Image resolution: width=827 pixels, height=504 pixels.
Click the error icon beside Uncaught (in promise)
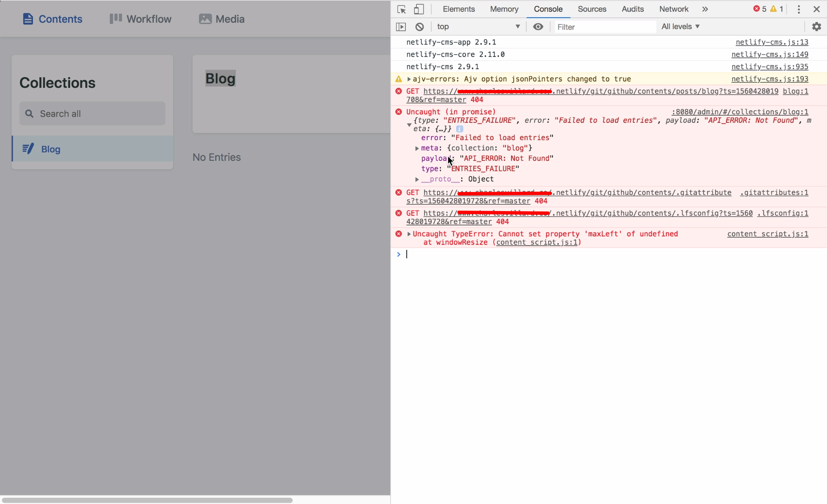398,112
